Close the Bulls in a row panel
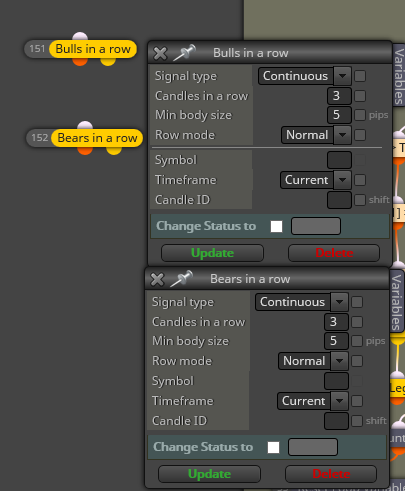Image resolution: width=405 pixels, height=491 pixels. (160, 53)
